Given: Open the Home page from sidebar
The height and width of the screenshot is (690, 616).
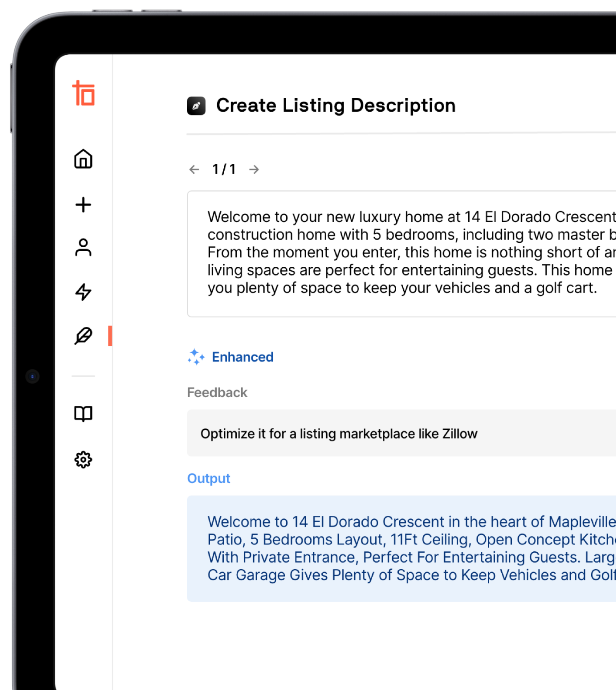Looking at the screenshot, I should tap(83, 159).
